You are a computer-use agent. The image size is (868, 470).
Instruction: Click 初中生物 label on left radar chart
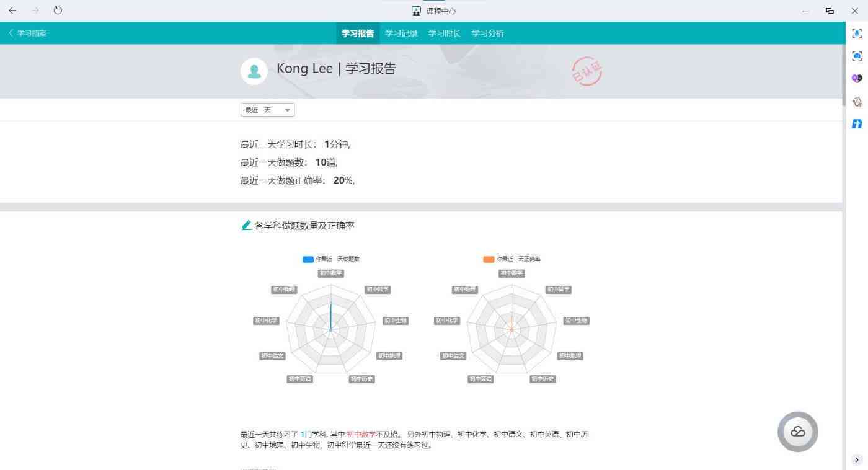(395, 321)
